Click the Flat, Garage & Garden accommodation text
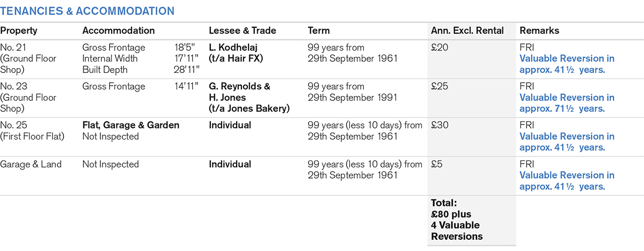644x251 pixels. click(x=130, y=125)
